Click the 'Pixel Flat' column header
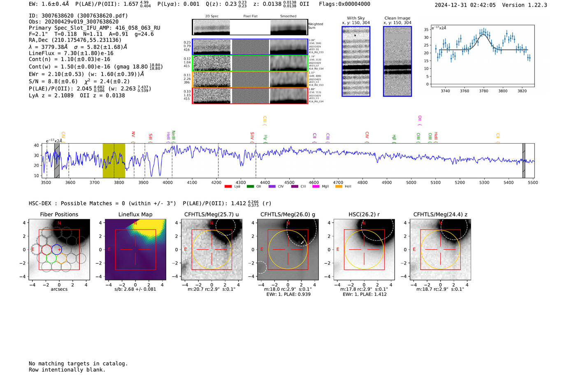The image size is (576, 392). [x=250, y=16]
